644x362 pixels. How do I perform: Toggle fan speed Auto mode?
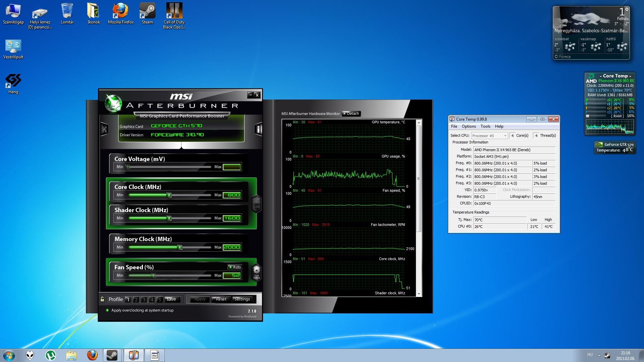[x=235, y=267]
